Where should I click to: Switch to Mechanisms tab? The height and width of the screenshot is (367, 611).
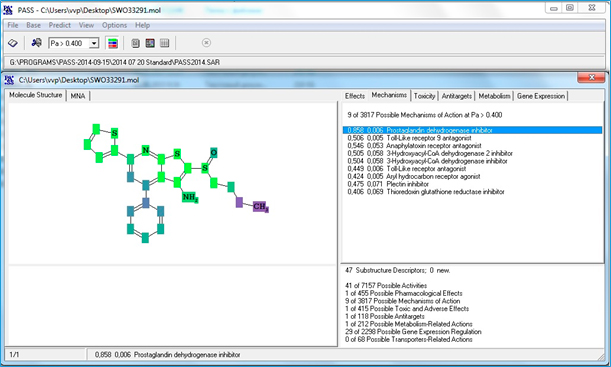coord(389,95)
